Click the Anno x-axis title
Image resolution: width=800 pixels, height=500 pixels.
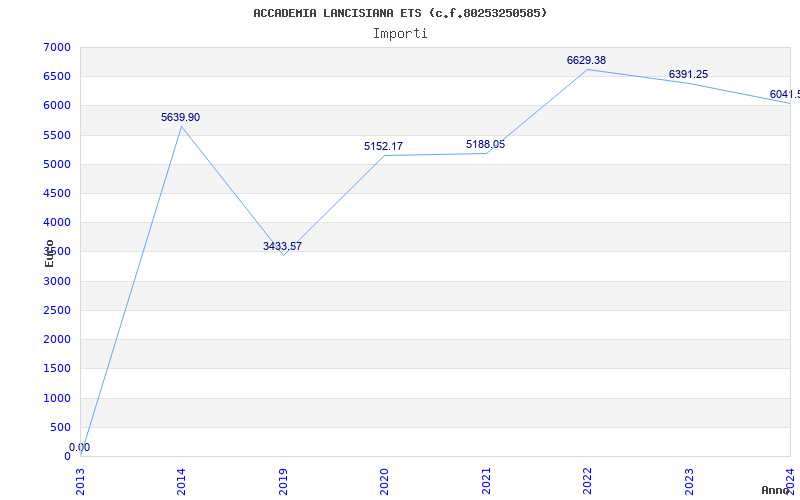pyautogui.click(x=776, y=490)
